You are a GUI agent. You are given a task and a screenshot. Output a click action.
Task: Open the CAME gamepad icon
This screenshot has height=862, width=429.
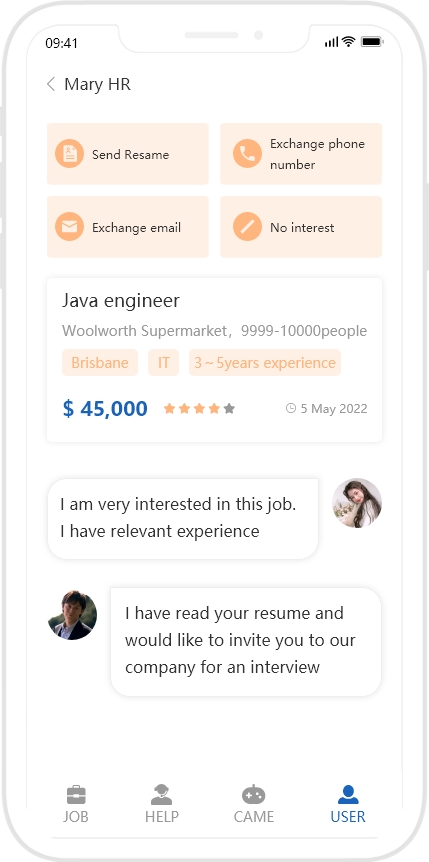pyautogui.click(x=254, y=795)
